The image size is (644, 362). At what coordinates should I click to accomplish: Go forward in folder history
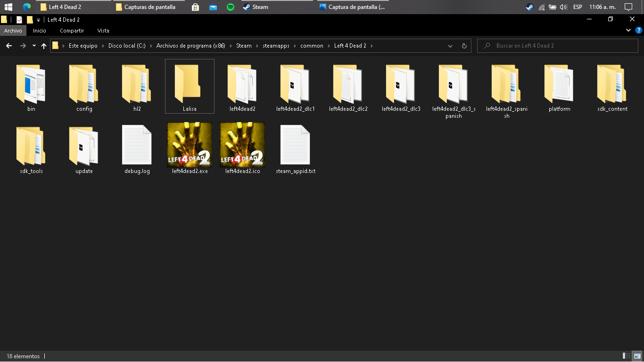23,46
